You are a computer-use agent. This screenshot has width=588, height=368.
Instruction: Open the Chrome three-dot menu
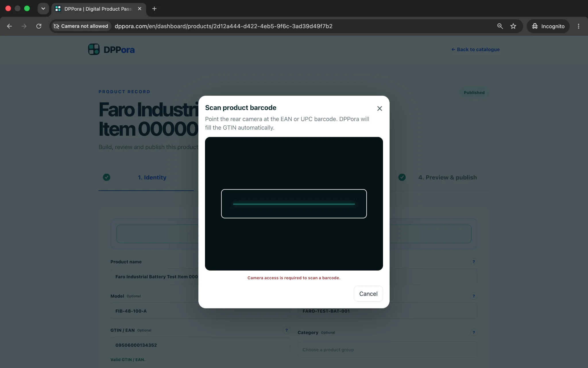point(579,26)
